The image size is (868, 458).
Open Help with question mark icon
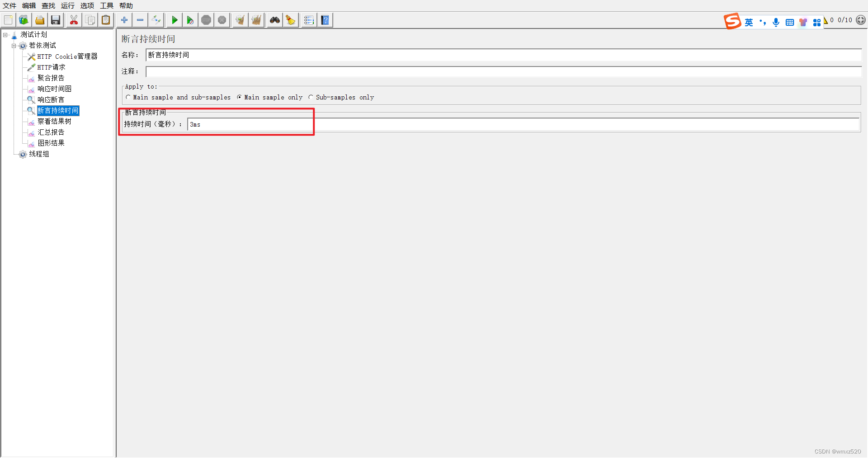pos(325,20)
